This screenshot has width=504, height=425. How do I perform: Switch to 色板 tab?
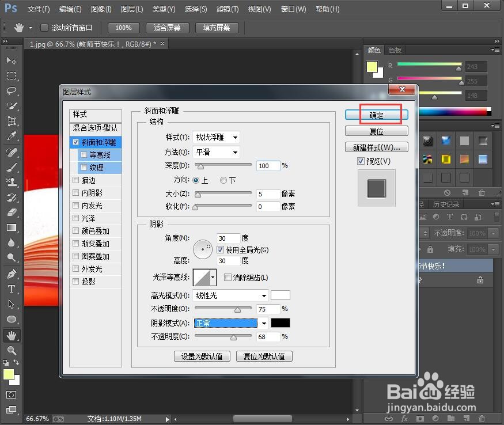(x=395, y=50)
